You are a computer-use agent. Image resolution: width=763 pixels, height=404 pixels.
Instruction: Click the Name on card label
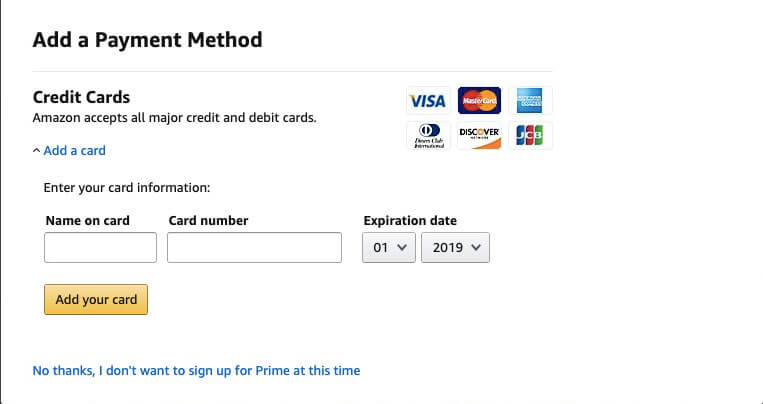(x=88, y=220)
